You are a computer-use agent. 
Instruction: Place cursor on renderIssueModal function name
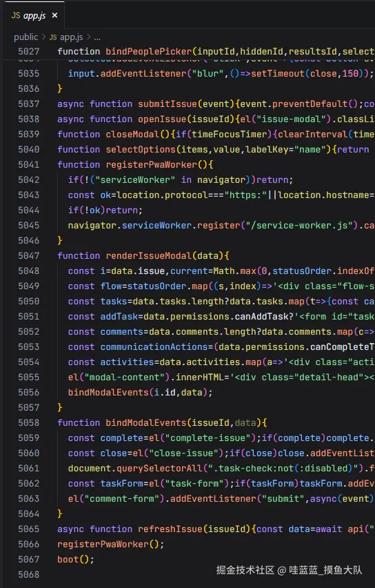(x=148, y=256)
